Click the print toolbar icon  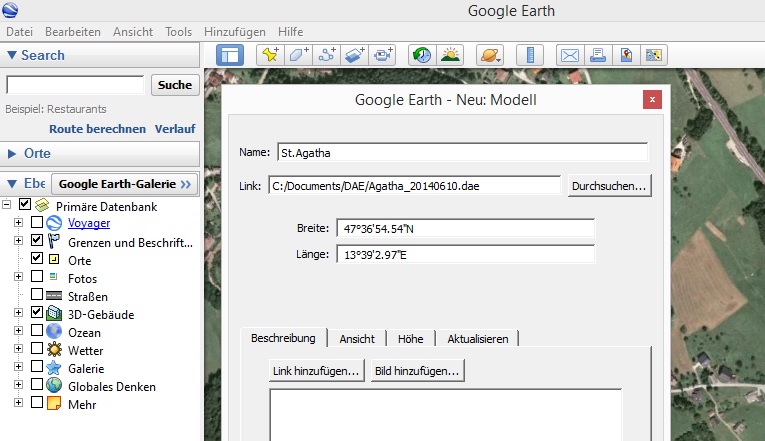pos(598,55)
